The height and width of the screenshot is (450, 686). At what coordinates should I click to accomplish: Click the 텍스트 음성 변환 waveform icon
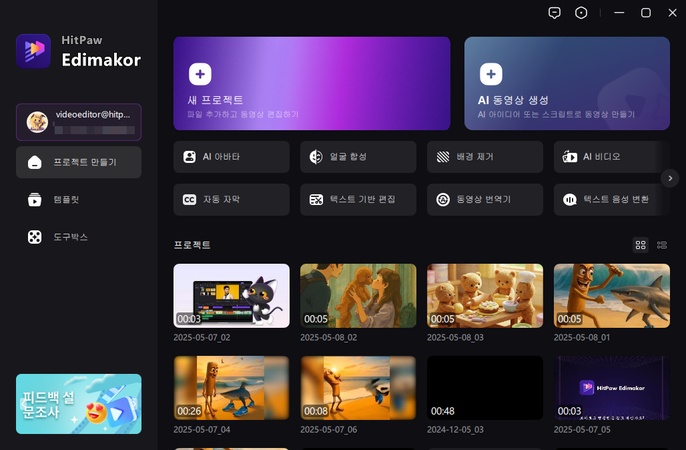pos(570,200)
